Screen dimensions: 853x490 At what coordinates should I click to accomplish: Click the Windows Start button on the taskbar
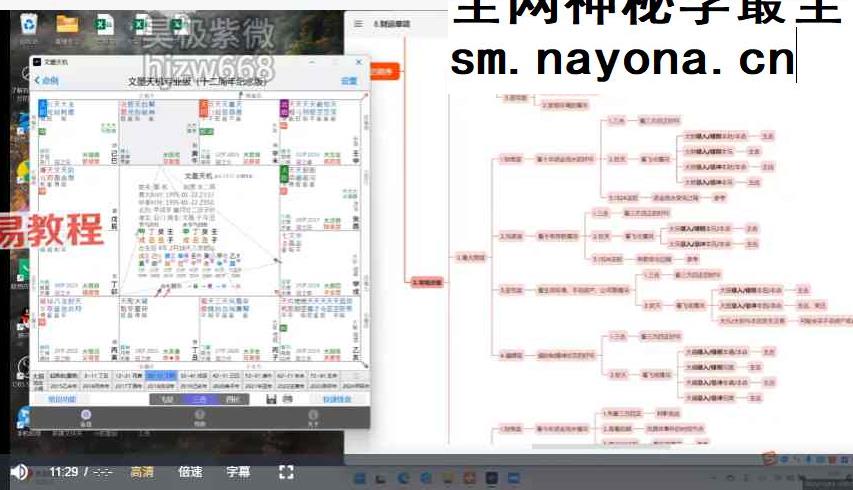click(x=360, y=479)
